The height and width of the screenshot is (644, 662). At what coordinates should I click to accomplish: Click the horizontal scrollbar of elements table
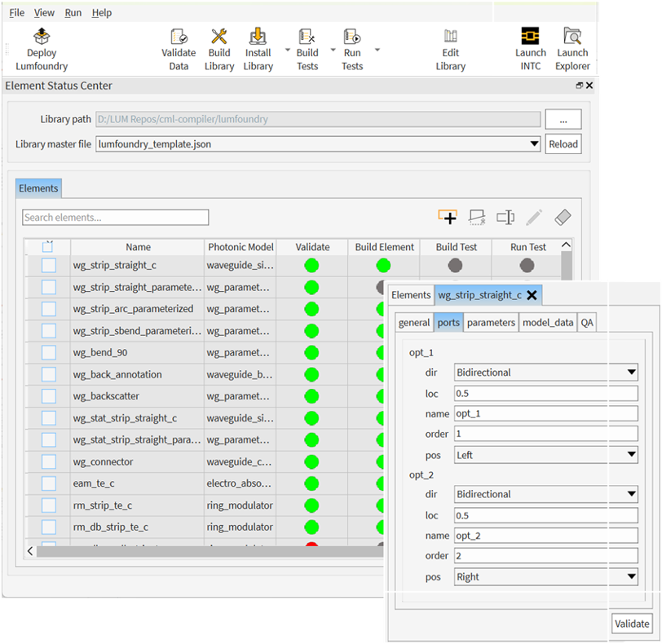coord(210,551)
